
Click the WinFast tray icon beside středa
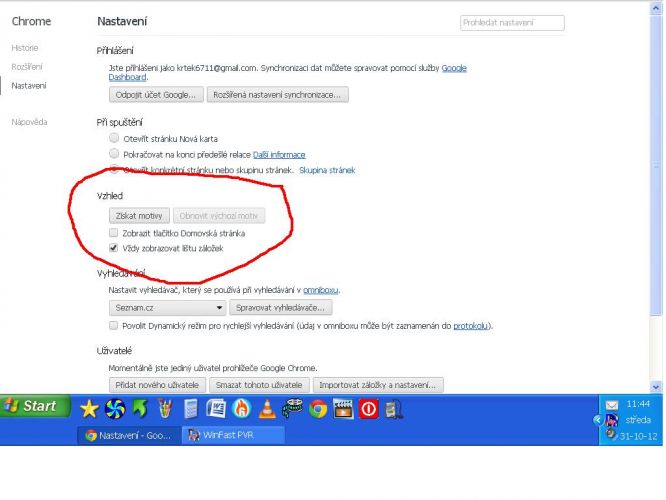coord(612,421)
